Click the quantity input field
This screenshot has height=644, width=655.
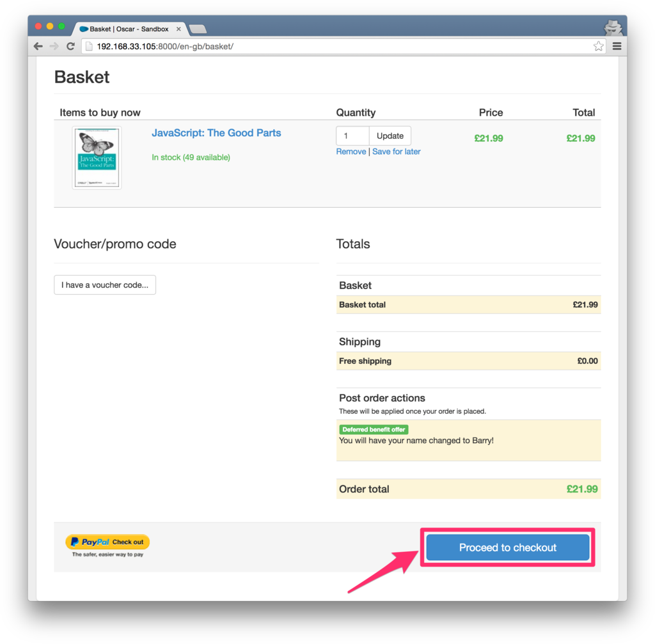[x=352, y=136]
